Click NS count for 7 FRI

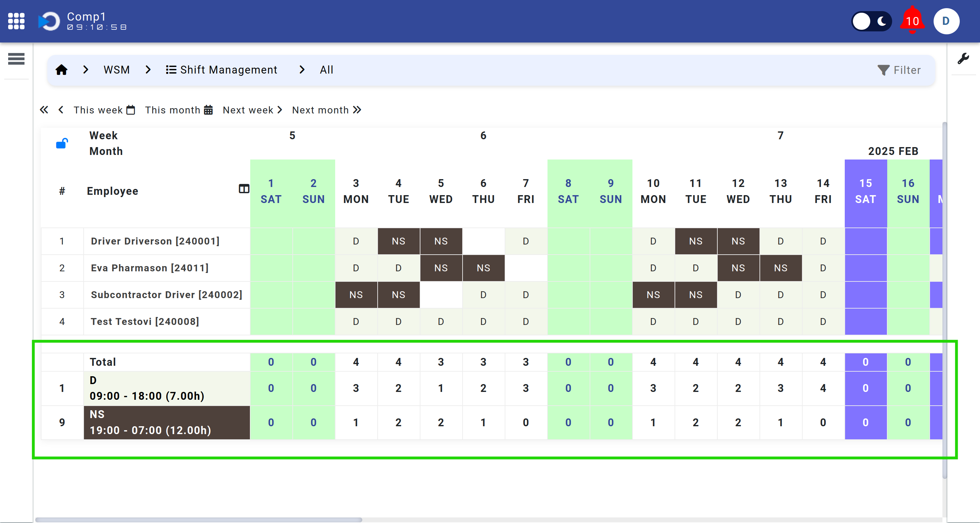coord(526,423)
